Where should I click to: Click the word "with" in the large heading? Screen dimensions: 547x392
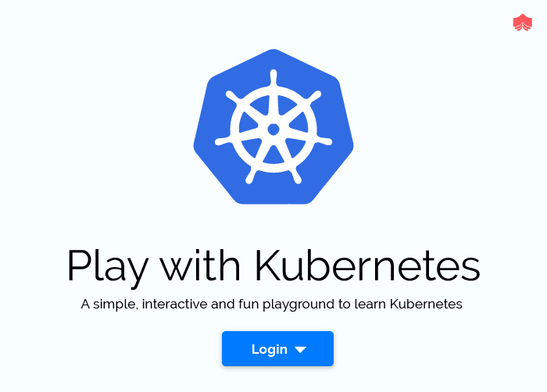[202, 267]
